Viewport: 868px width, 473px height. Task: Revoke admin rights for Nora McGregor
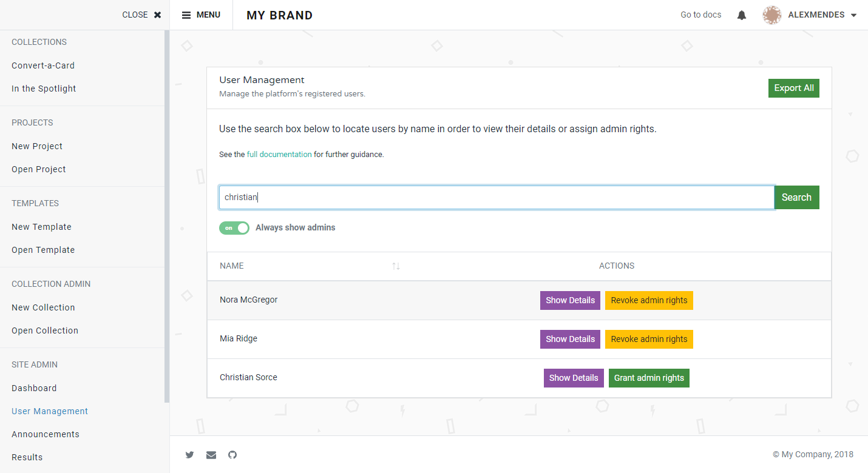point(649,300)
